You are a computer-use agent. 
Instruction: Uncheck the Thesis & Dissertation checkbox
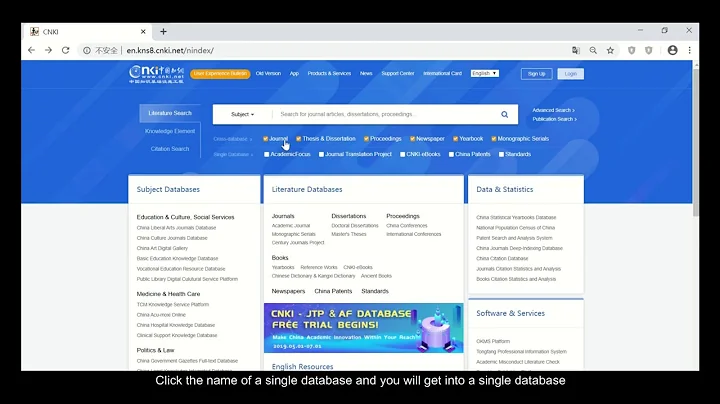(298, 139)
